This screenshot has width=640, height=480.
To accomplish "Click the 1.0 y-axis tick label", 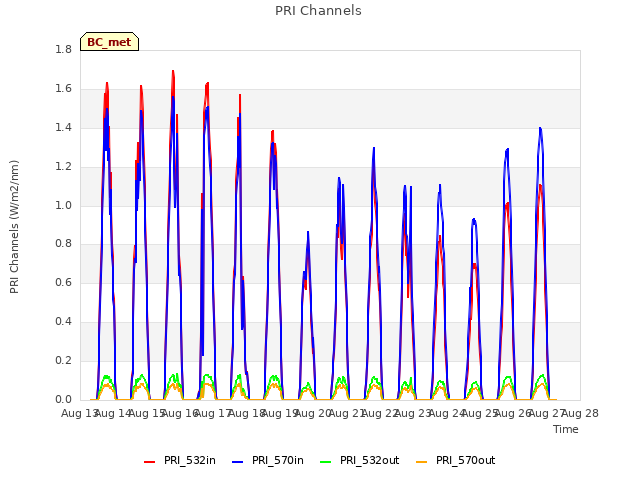I will 63,205.
